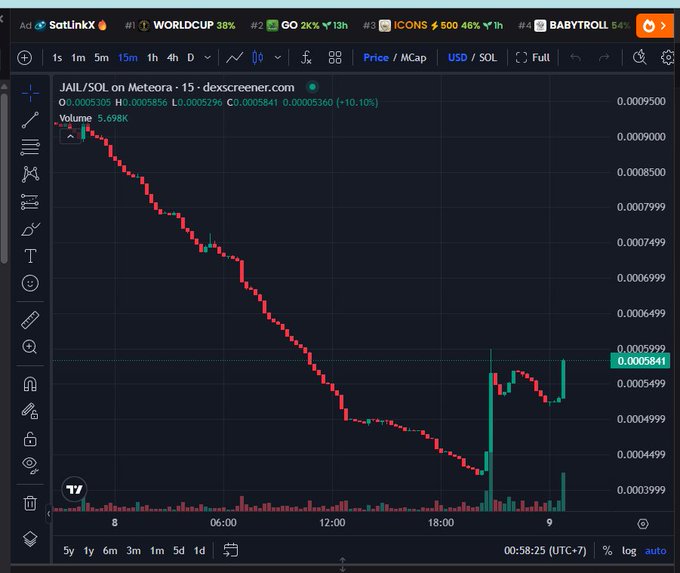Screen dimensions: 680x573
Task: Switch chart to Price mode
Action: click(376, 58)
